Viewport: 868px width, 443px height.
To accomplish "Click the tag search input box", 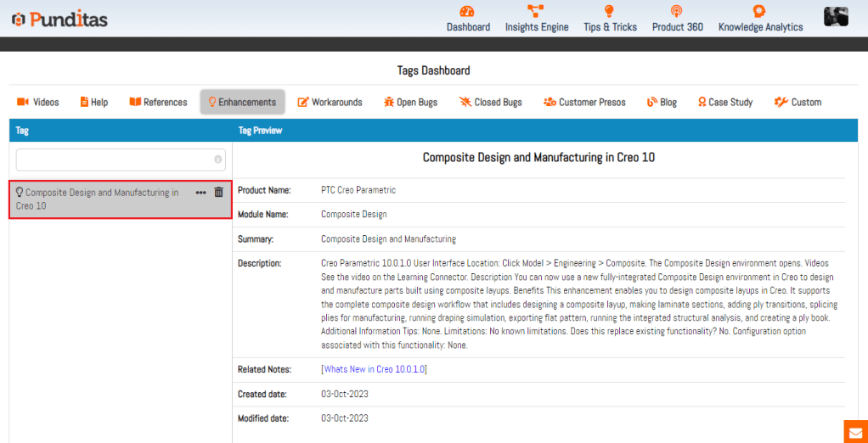I will point(115,160).
